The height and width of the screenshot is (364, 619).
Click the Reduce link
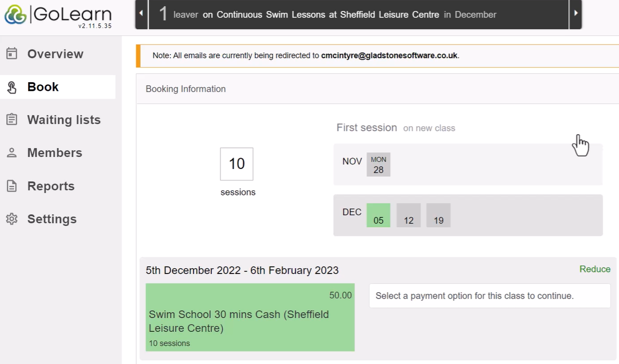[595, 269]
